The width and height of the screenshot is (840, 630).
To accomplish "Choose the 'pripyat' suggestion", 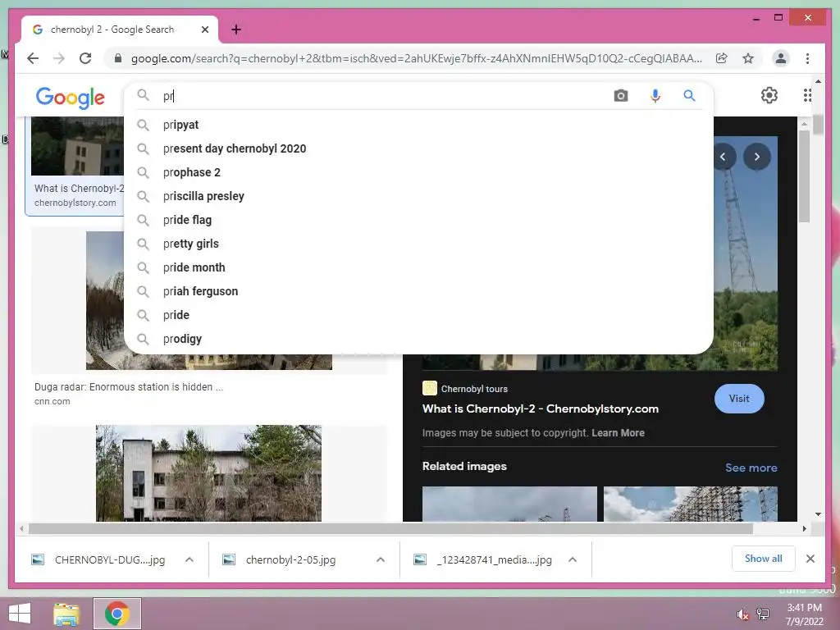I will (x=418, y=125).
